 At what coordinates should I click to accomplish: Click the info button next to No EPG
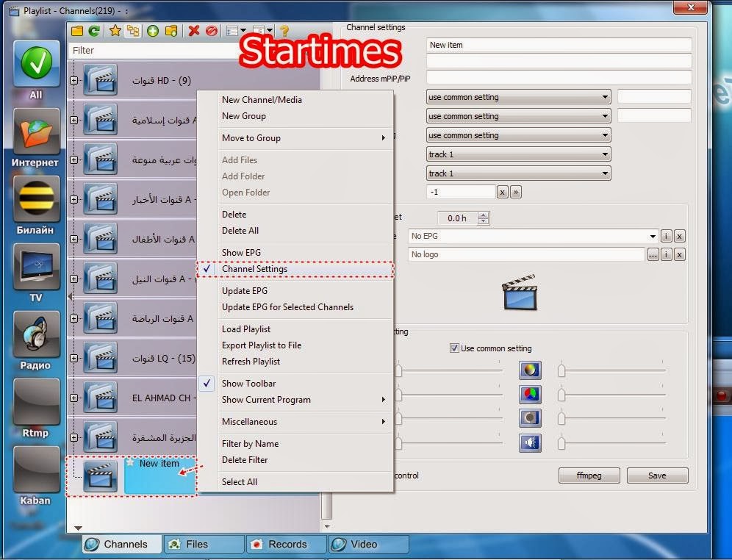[666, 236]
